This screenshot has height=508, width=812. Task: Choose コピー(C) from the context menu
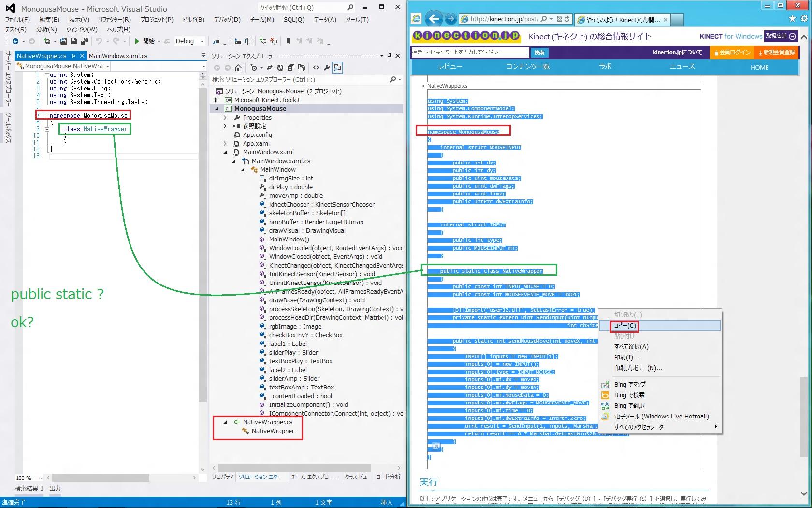pyautogui.click(x=625, y=326)
